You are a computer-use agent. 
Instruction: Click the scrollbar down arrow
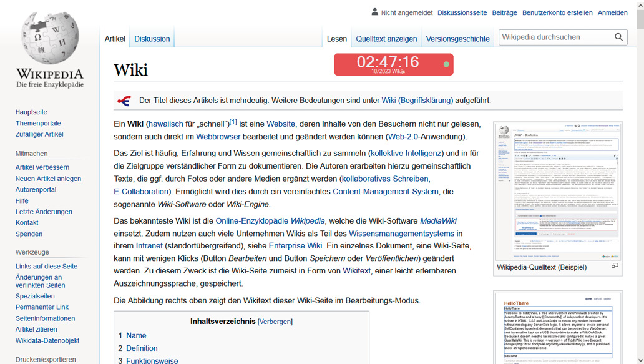pos(640,360)
